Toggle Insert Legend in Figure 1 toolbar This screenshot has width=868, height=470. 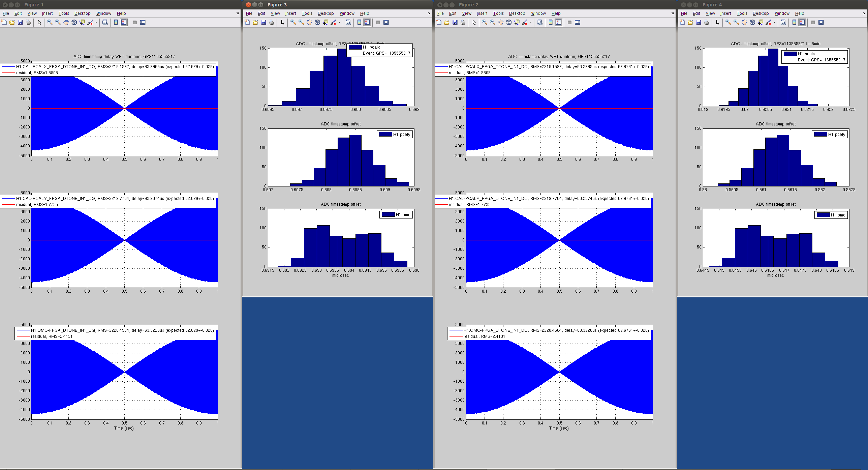point(124,22)
